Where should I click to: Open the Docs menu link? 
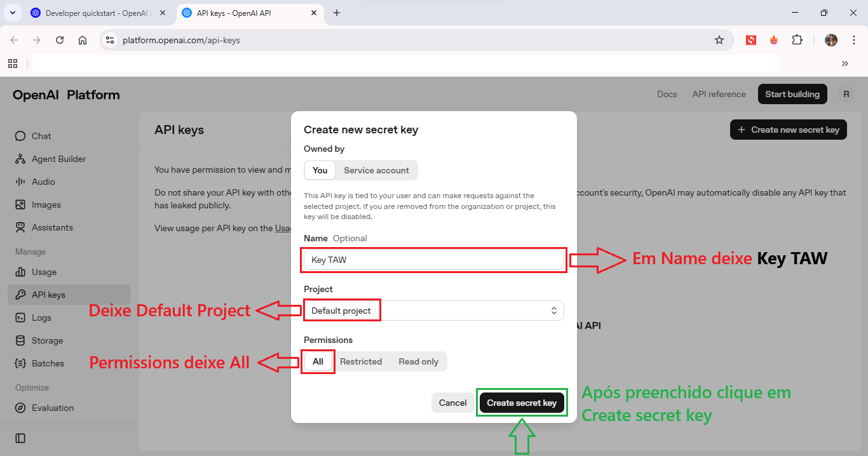(667, 94)
